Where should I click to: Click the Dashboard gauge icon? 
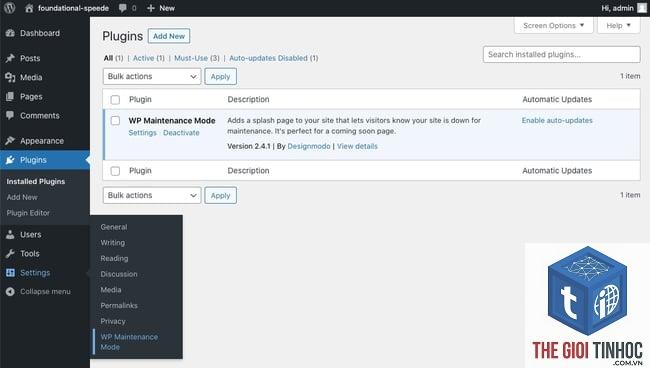coord(10,33)
